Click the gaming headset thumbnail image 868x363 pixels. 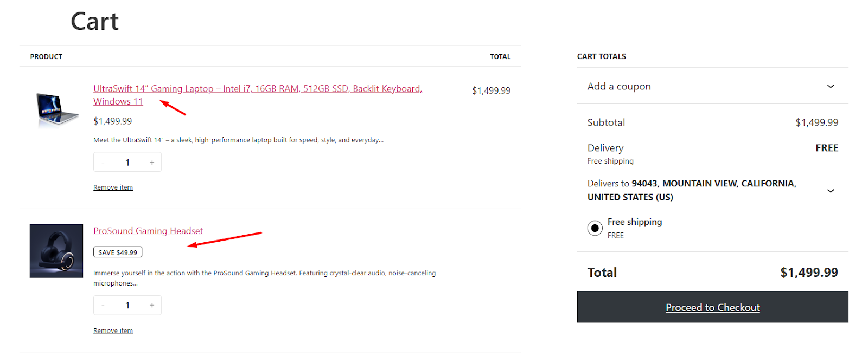[56, 251]
